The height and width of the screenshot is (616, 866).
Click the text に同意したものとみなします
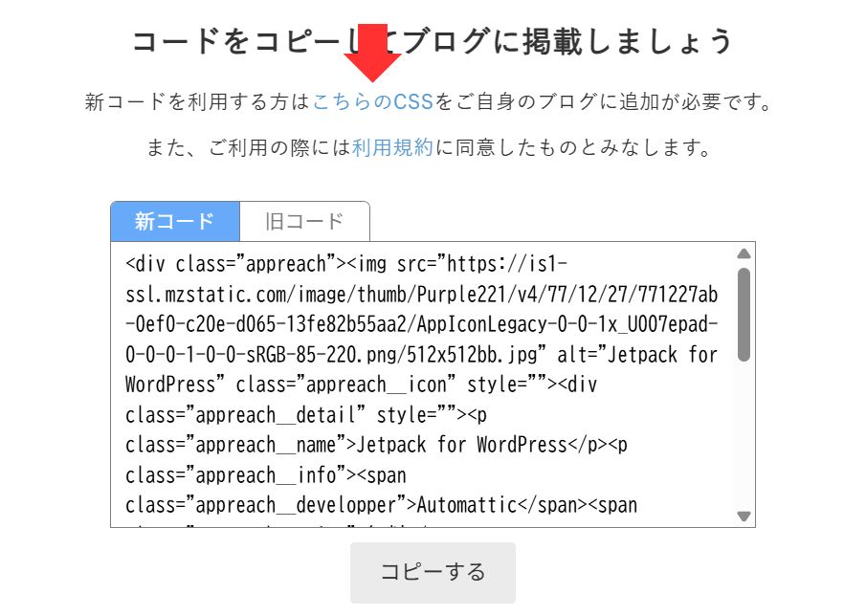573,147
